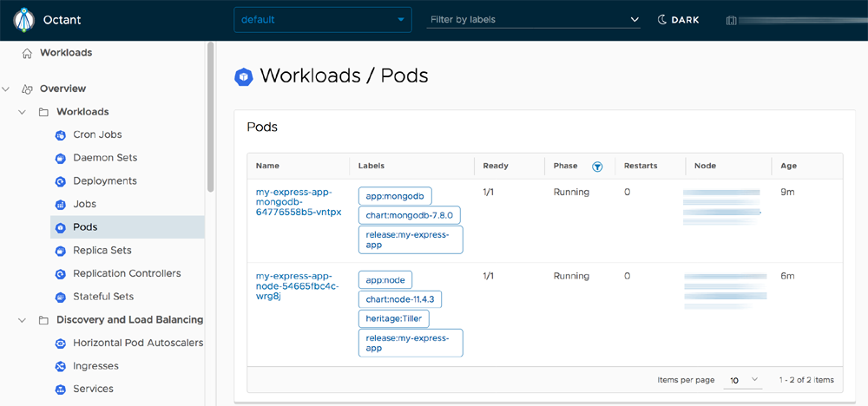The image size is (868, 406).
Task: Open the my-express-app-mongodb pod link
Action: (298, 201)
